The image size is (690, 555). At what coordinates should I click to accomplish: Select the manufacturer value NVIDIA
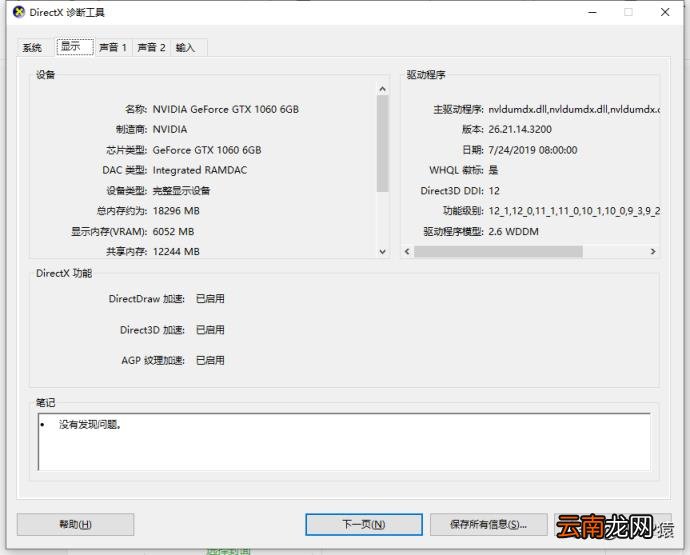[170, 129]
